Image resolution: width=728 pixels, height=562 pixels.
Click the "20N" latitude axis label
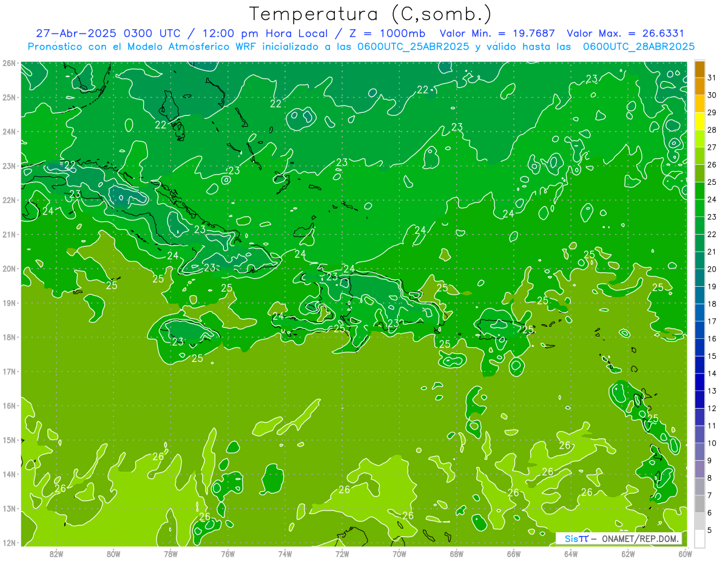click(8, 269)
